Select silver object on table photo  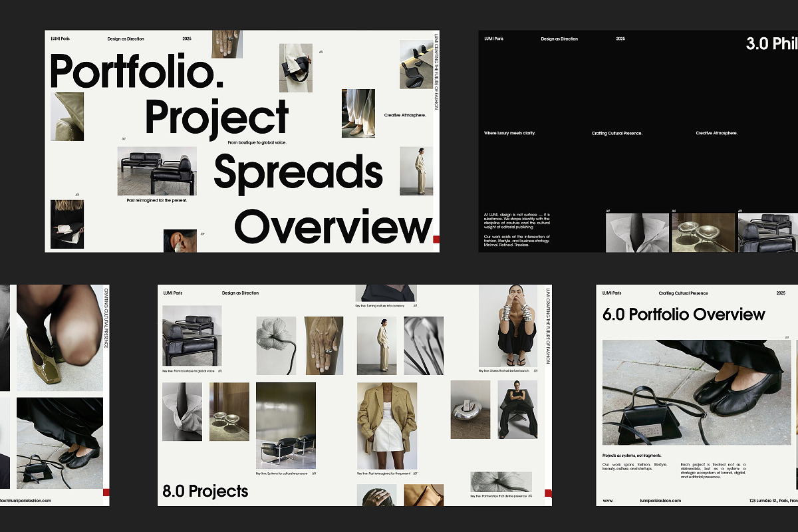[470, 409]
